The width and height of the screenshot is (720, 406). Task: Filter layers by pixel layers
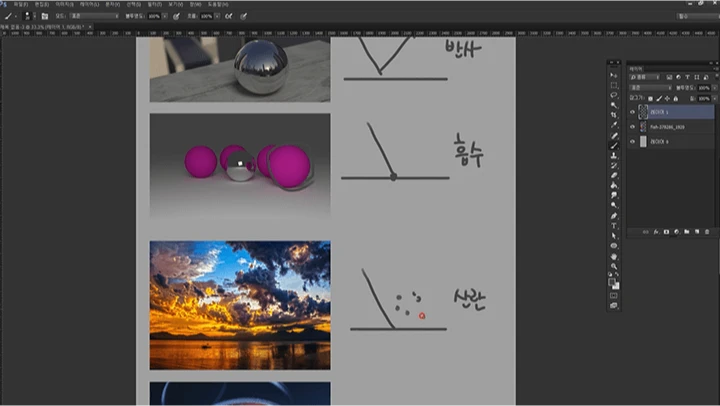click(x=669, y=77)
